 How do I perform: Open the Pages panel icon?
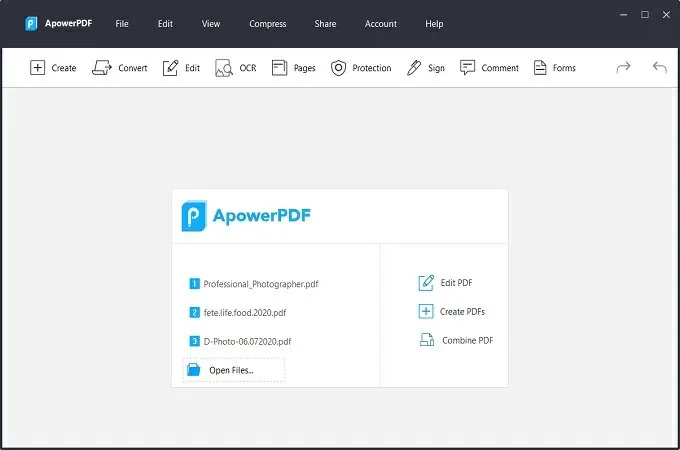279,68
